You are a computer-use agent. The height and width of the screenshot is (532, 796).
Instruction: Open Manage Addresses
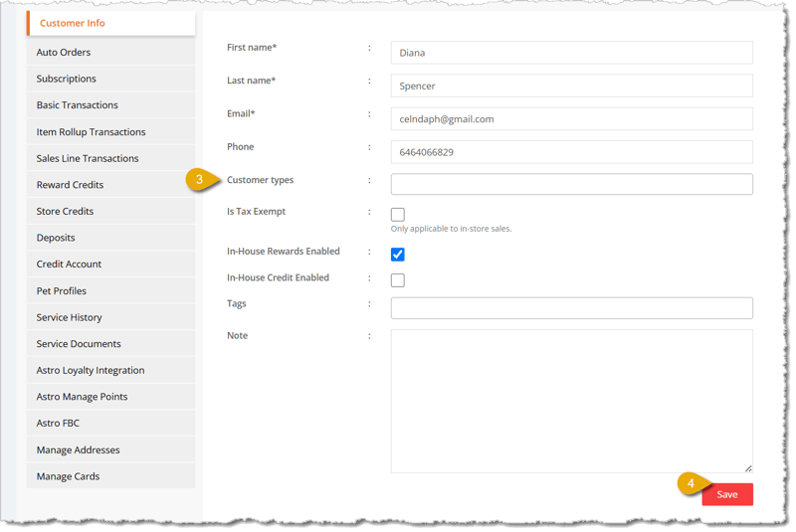110,449
